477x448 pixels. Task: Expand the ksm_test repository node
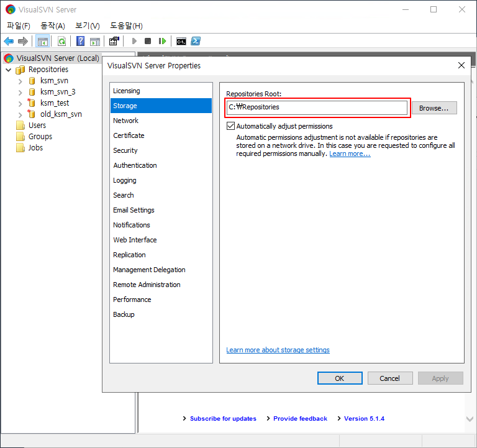tap(20, 104)
